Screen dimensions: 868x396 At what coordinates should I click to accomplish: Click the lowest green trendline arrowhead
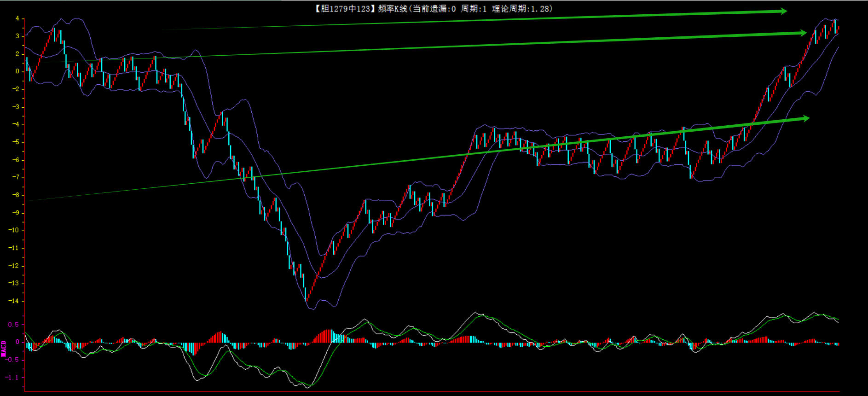pos(805,118)
